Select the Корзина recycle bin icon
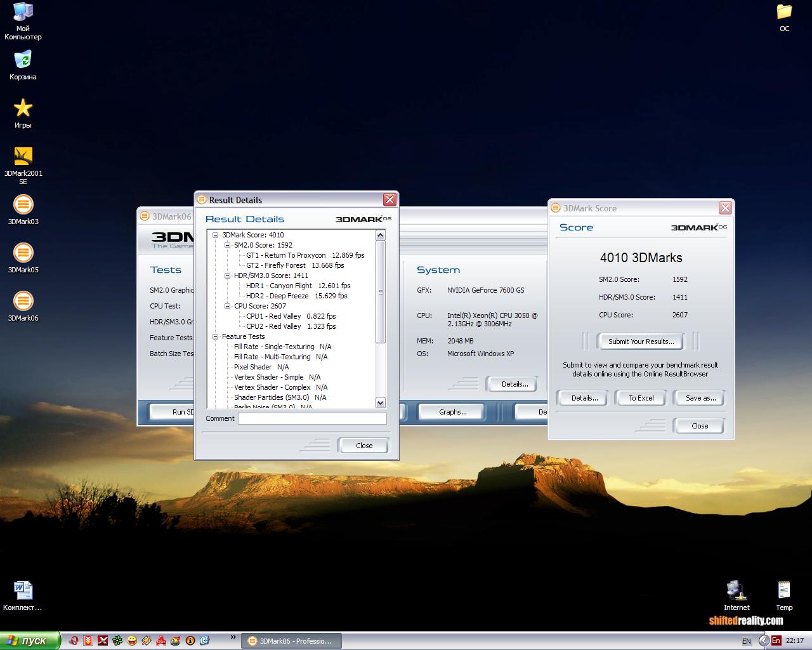This screenshot has width=812, height=650. (x=23, y=66)
